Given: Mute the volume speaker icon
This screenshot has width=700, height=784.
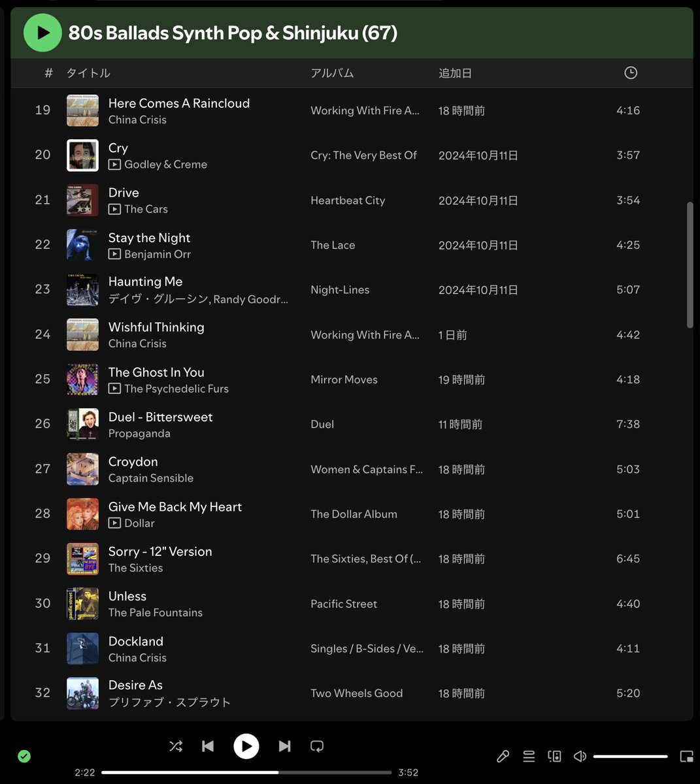Looking at the screenshot, I should point(580,757).
